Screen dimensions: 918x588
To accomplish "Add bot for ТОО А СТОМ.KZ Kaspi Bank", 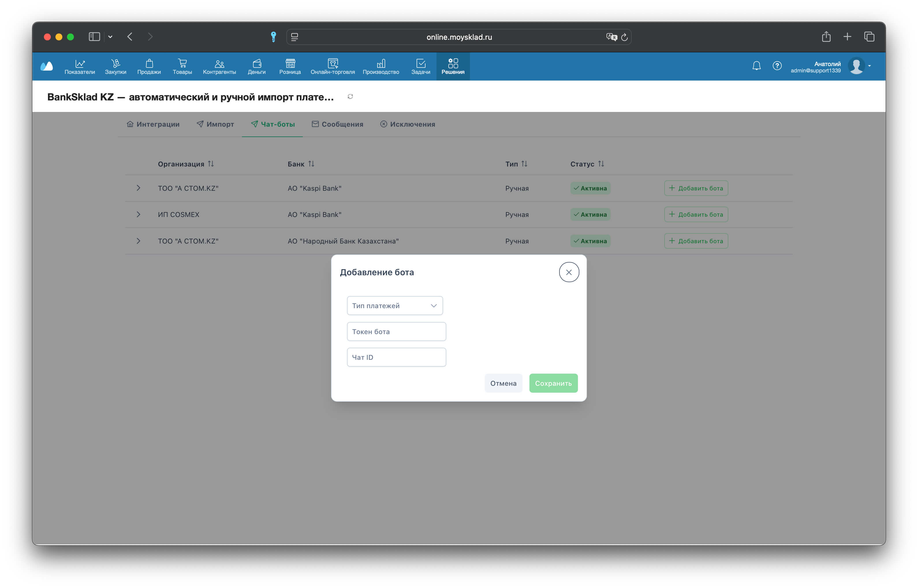I will 696,188.
